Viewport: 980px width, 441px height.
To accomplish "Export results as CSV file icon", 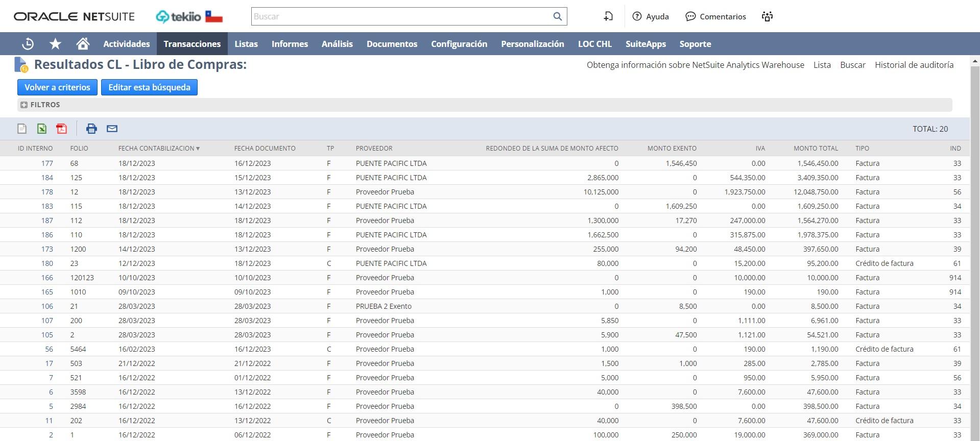I will (22, 129).
